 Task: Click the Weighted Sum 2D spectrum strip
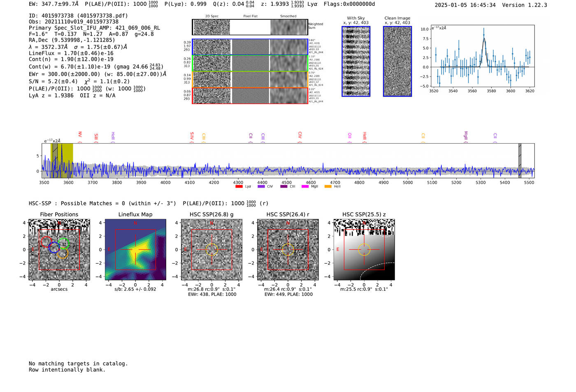point(250,27)
